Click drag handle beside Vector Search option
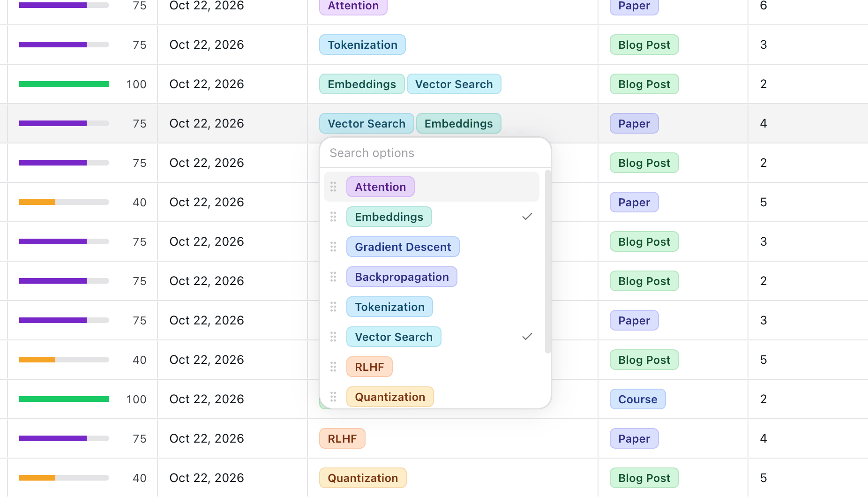The image size is (868, 497). coord(333,337)
